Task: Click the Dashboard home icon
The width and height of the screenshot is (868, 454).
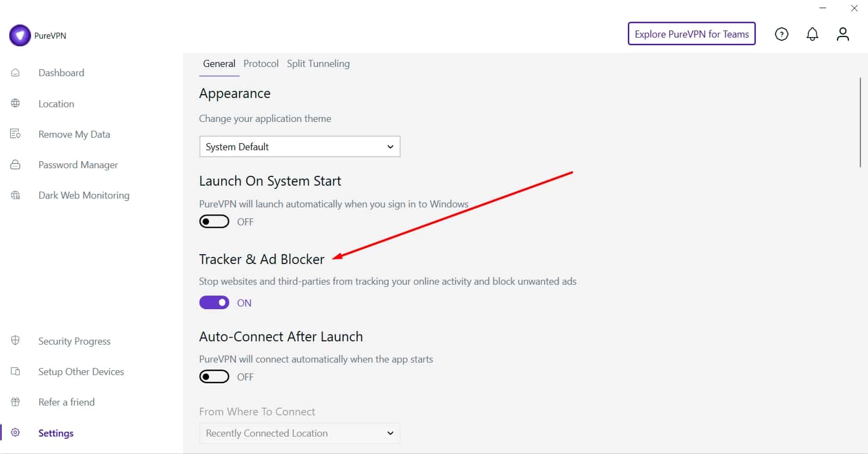Action: pyautogui.click(x=15, y=72)
